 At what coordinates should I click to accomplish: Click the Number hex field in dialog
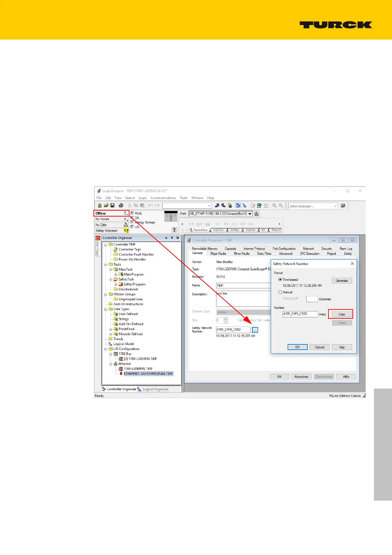pos(300,314)
